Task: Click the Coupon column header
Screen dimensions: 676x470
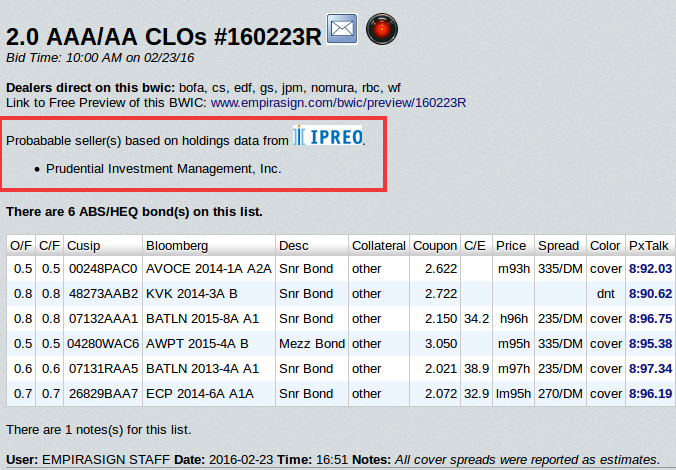Action: (435, 245)
